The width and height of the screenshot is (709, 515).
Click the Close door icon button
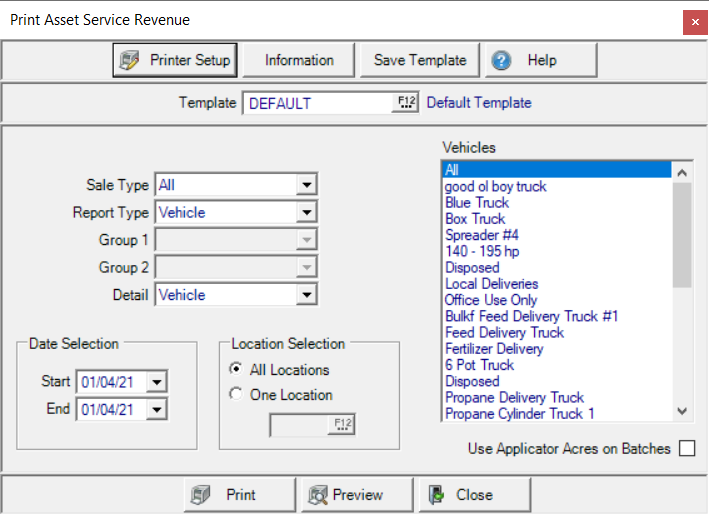[x=435, y=494]
